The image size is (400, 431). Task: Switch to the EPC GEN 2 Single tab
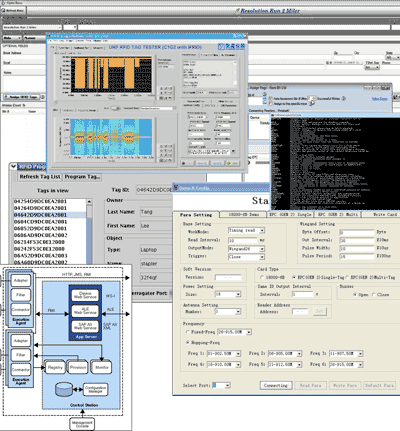click(x=290, y=215)
